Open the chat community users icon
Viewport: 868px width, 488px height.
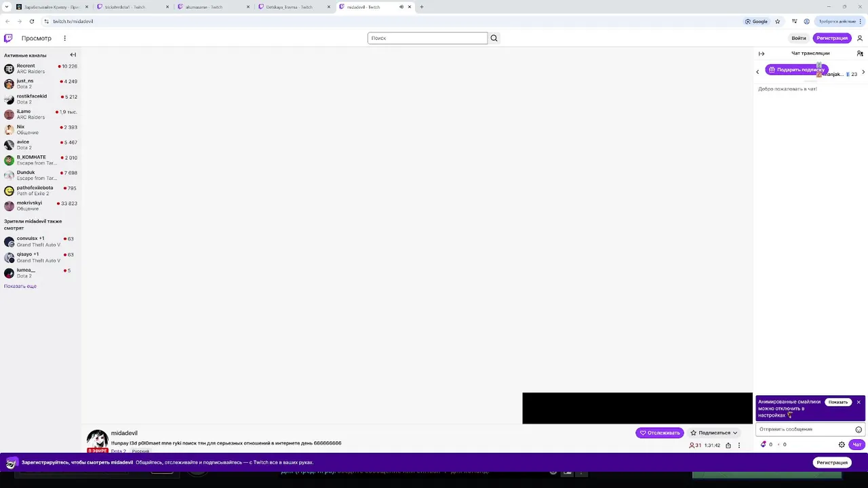pyautogui.click(x=860, y=54)
